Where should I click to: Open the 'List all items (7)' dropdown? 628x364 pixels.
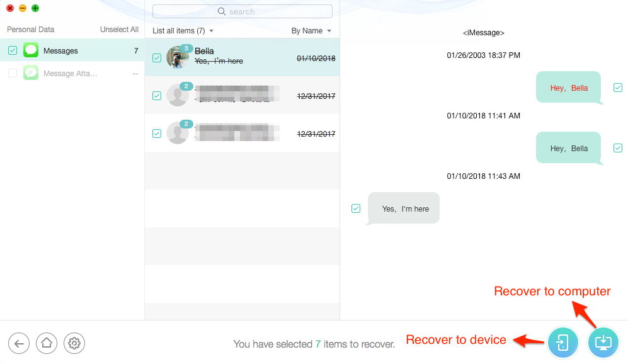tap(183, 31)
